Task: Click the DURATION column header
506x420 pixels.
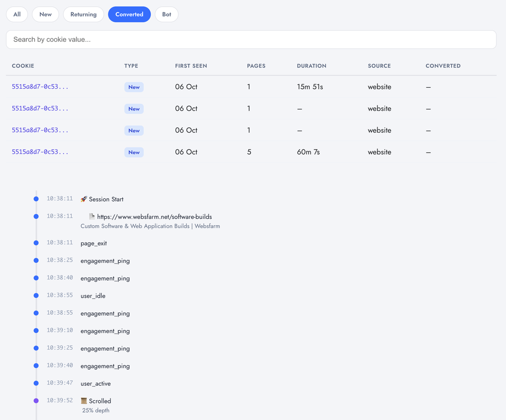Action: (311, 66)
